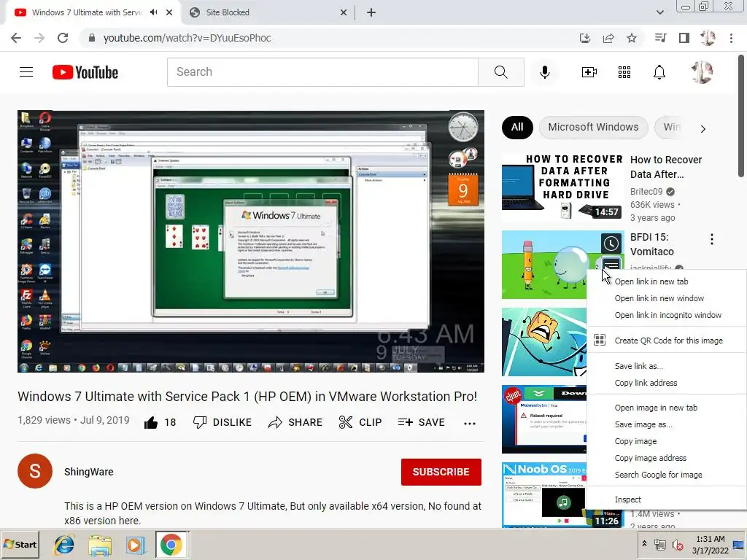Launch Internet Explorer from the taskbar
Image resolution: width=747 pixels, height=560 pixels.
(64, 545)
